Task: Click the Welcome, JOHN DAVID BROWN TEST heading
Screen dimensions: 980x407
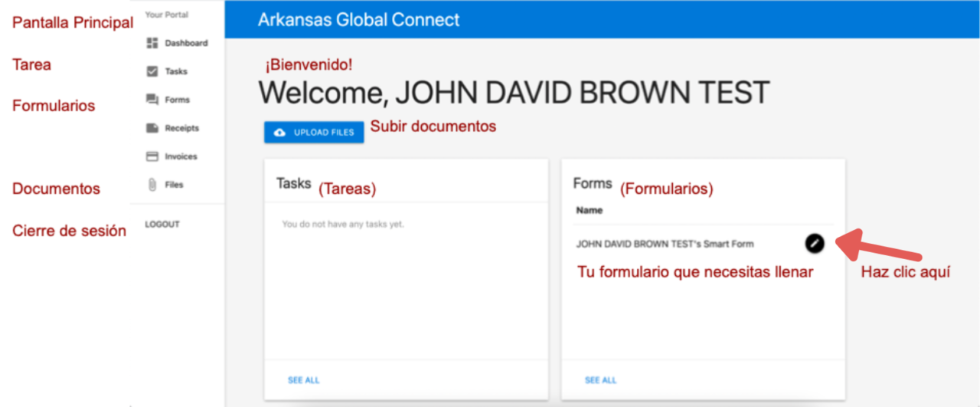Action: coord(514,93)
